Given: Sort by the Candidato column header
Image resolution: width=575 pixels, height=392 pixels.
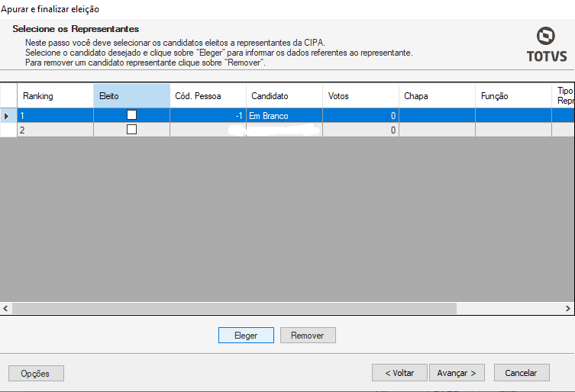Looking at the screenshot, I should click(284, 96).
